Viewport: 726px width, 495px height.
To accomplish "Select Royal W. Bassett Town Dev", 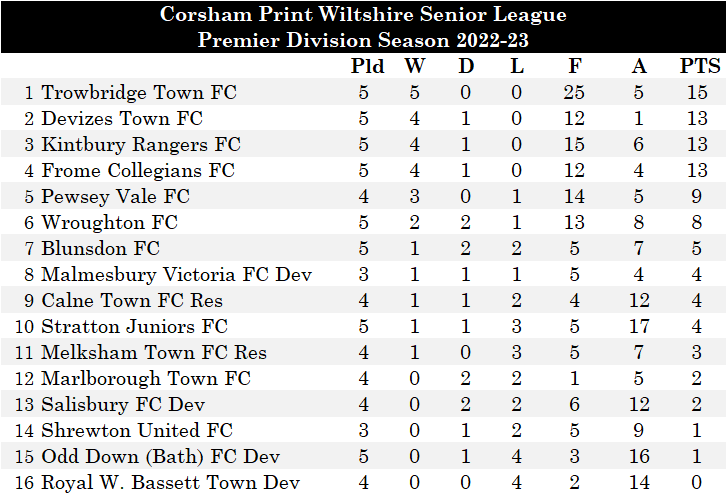I will 170,483.
